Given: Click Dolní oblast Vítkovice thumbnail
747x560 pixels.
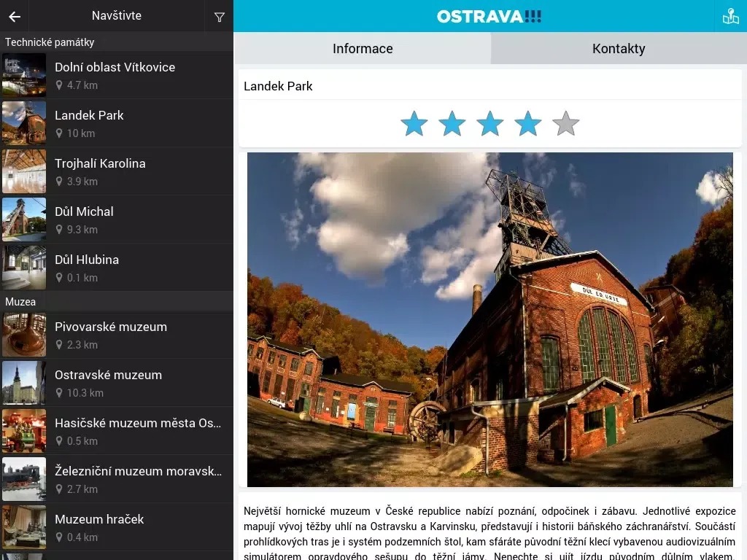Looking at the screenshot, I should (x=24, y=75).
